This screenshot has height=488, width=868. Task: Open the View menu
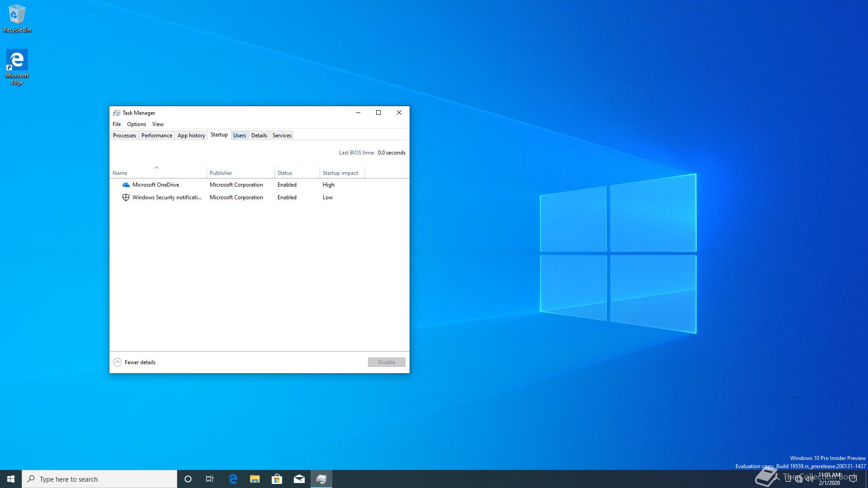[x=158, y=124]
